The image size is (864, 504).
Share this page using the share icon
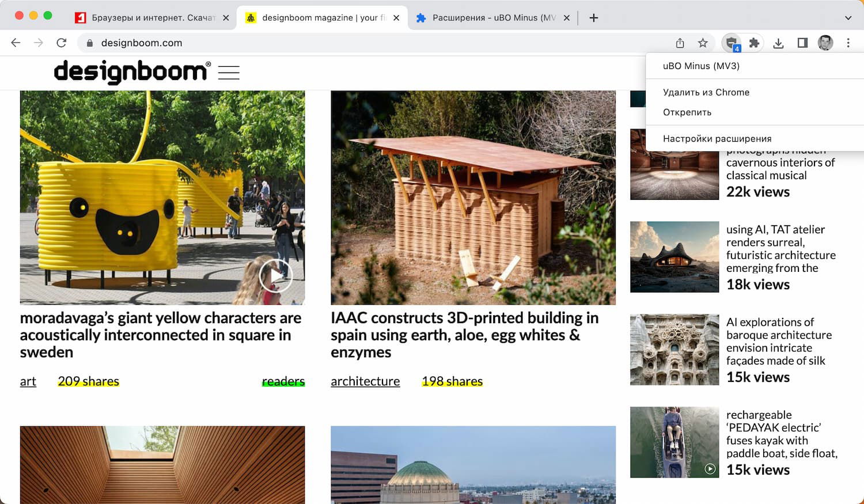(680, 43)
